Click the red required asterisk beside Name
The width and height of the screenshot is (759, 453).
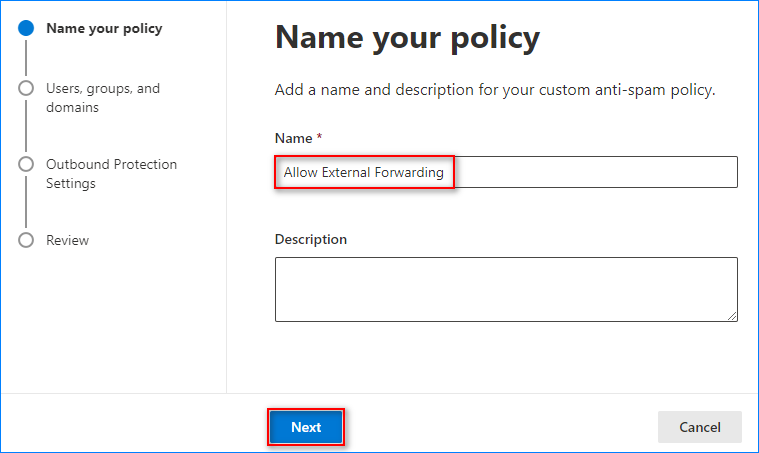[319, 136]
